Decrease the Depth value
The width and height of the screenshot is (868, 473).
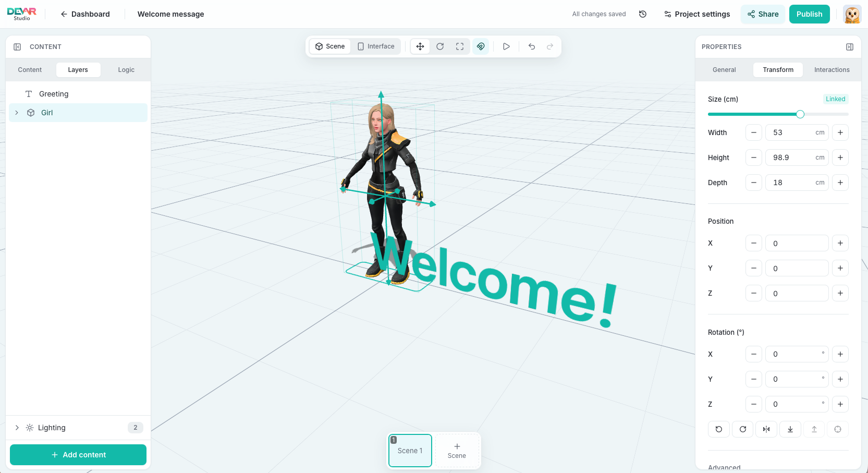[754, 183]
